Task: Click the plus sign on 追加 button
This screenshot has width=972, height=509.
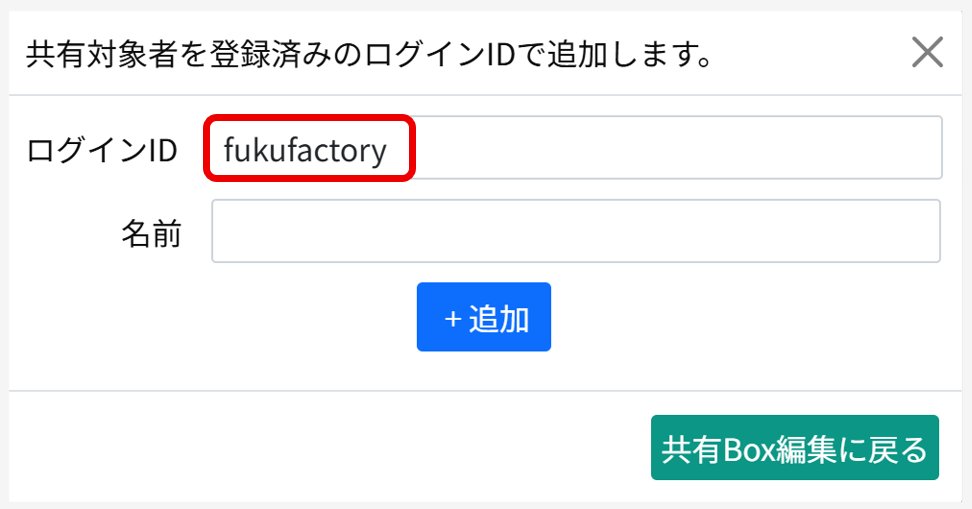Action: (x=453, y=318)
